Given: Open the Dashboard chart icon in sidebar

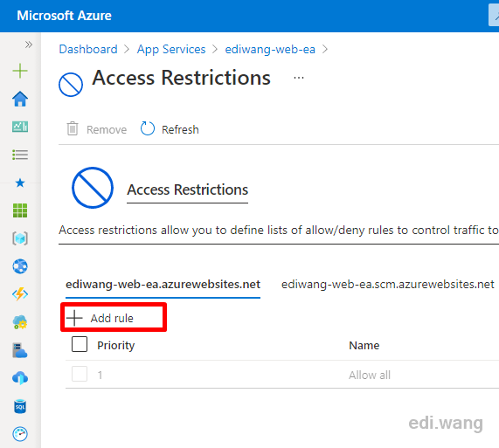Looking at the screenshot, I should (20, 127).
